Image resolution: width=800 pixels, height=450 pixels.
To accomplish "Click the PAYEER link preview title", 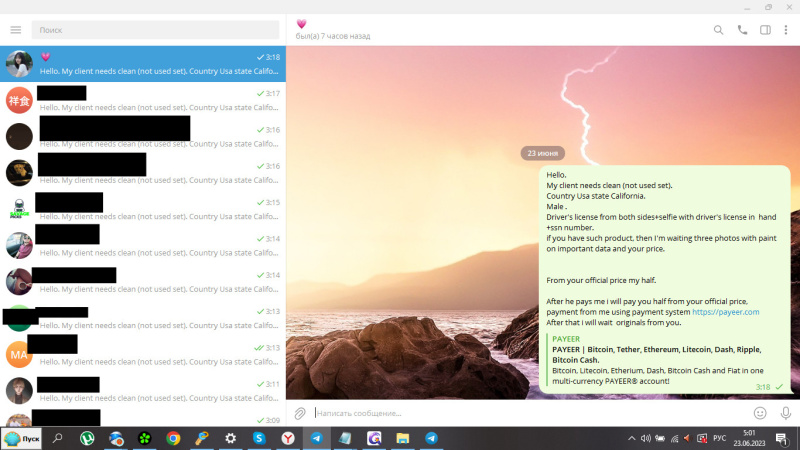I will point(566,339).
